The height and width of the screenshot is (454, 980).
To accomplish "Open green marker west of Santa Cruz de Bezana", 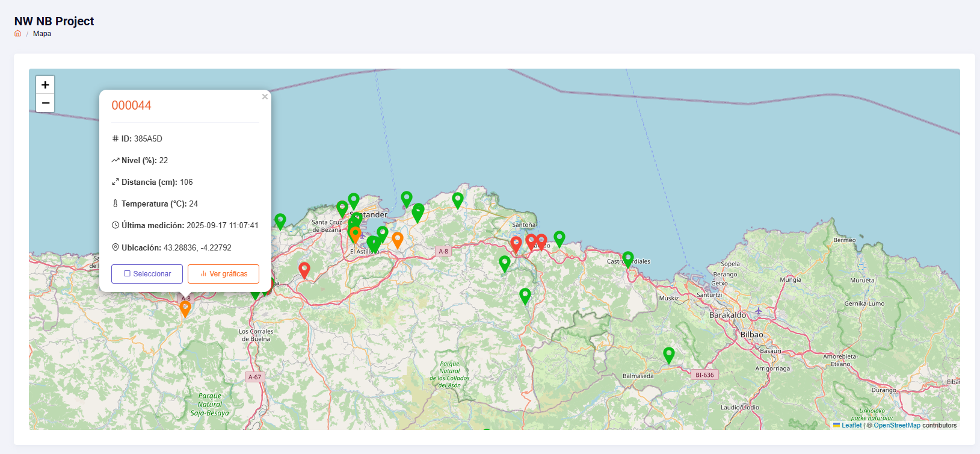I will pos(280,221).
